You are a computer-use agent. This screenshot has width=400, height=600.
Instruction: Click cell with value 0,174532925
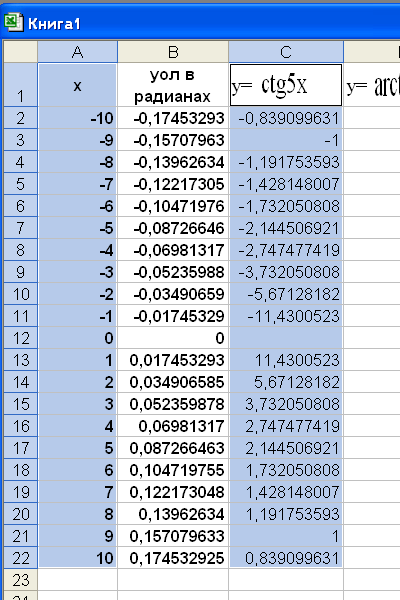[173, 558]
